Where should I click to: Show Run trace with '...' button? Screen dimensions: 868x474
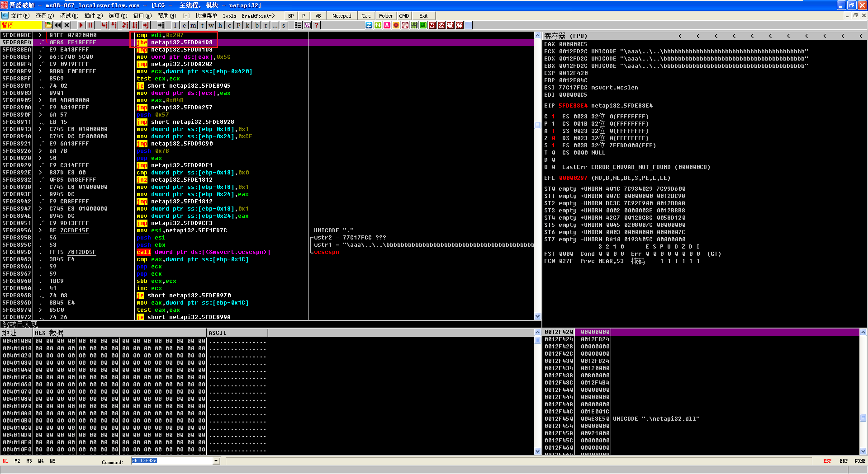pyautogui.click(x=275, y=25)
